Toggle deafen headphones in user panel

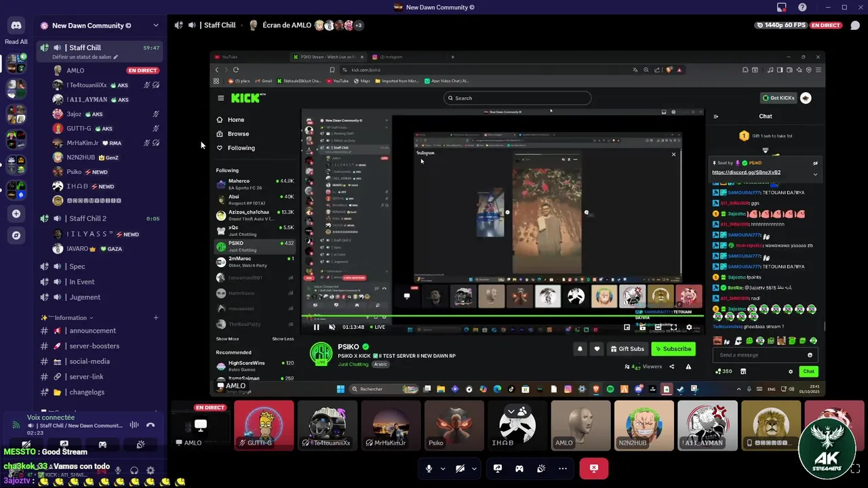pos(134,470)
